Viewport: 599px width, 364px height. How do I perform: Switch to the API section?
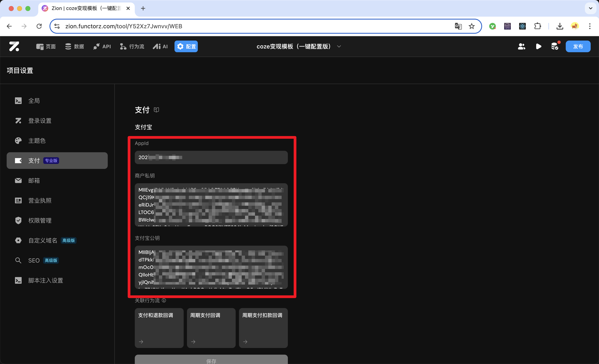[x=102, y=46]
